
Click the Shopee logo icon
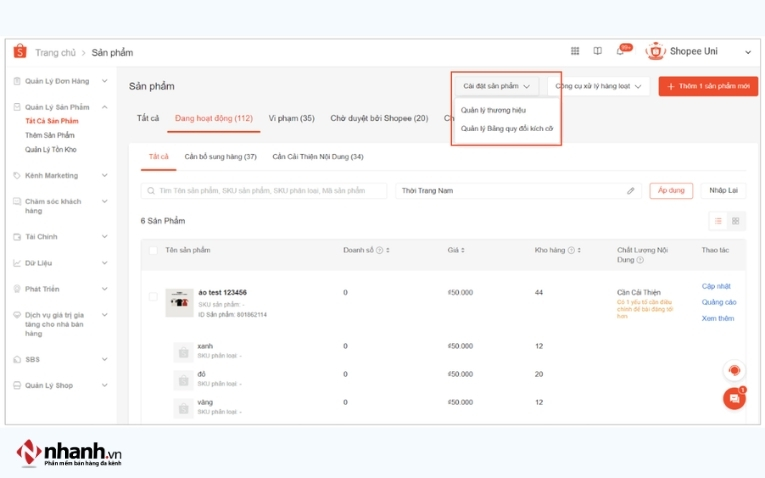coord(19,52)
